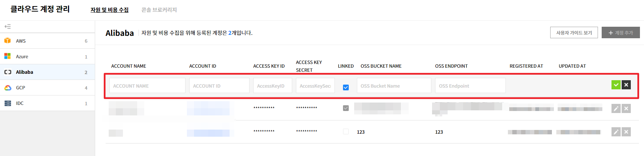The width and height of the screenshot is (644, 156).
Task: Click the pencil edit icon for the first account
Action: point(616,109)
